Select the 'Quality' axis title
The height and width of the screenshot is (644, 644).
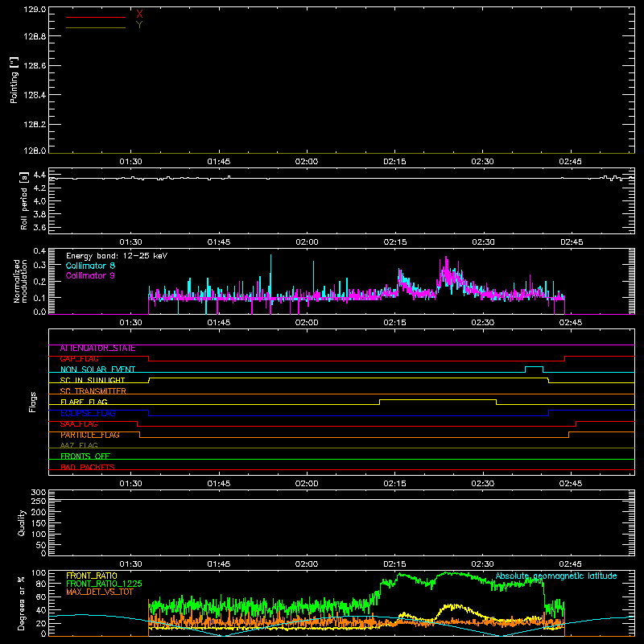click(x=22, y=522)
